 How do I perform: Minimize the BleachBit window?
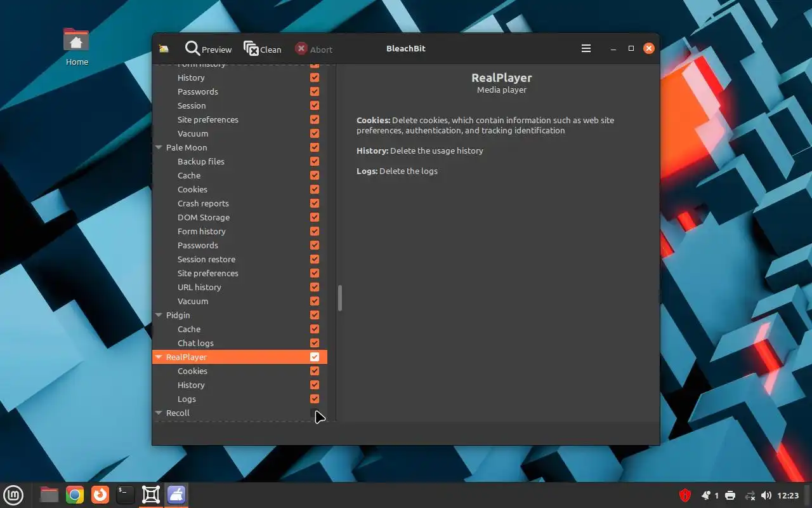[x=613, y=48]
